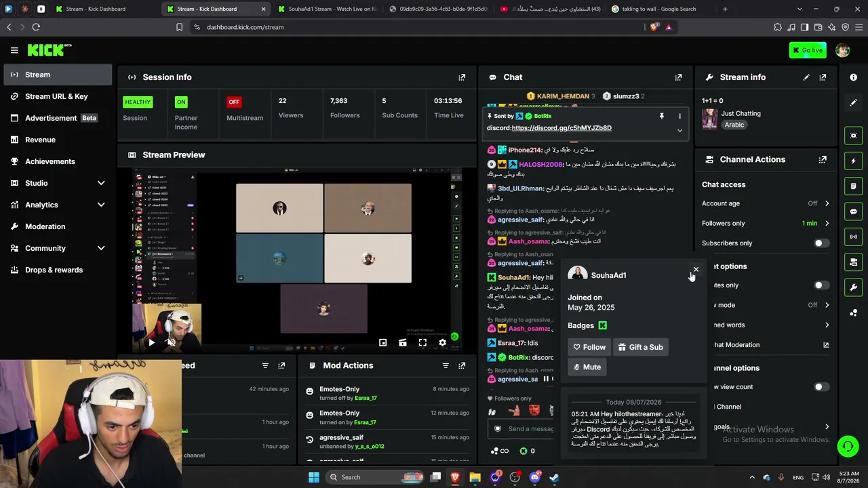Pop out the Session Info panel

pos(462,77)
